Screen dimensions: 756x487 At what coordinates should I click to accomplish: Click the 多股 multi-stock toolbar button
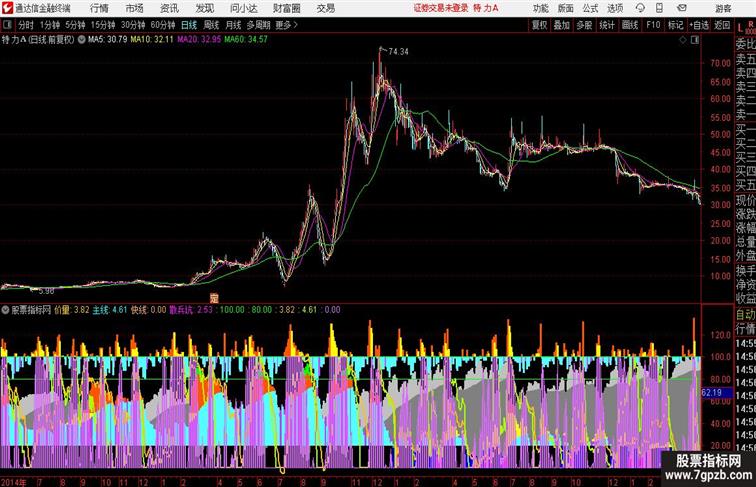[x=584, y=25]
